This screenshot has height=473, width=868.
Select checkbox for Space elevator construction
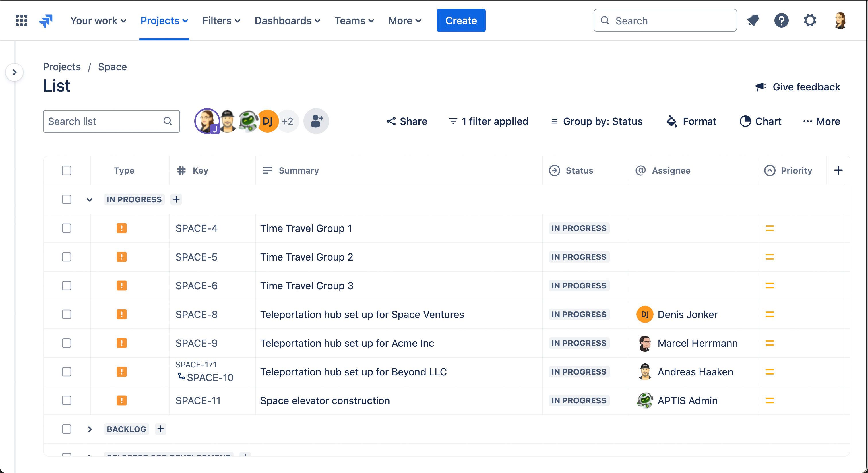tap(67, 401)
